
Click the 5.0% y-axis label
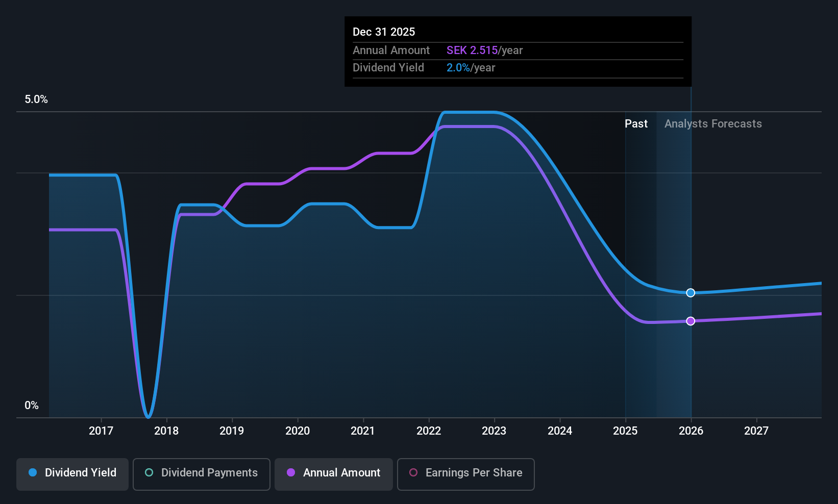36,99
